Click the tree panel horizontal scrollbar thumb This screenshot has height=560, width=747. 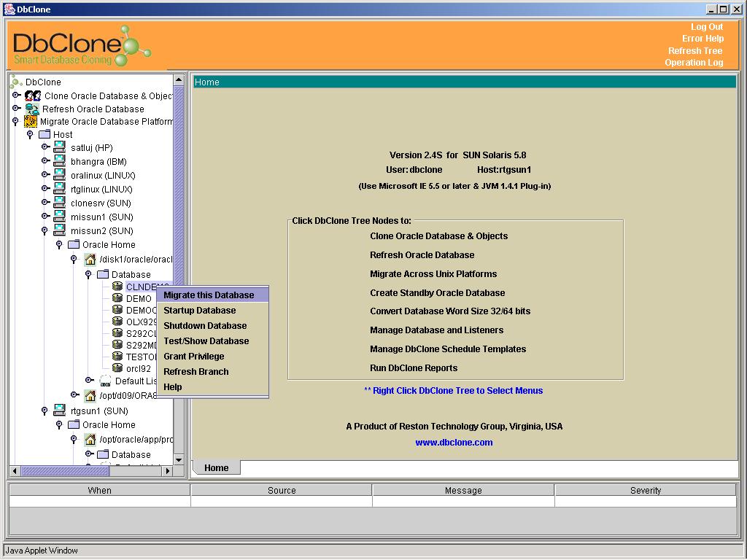coord(65,471)
